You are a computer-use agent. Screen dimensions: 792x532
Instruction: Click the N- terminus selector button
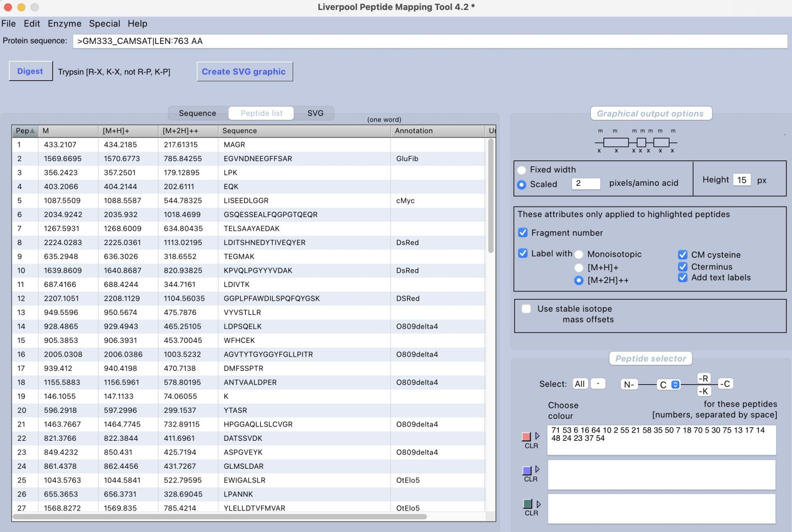[x=629, y=385]
